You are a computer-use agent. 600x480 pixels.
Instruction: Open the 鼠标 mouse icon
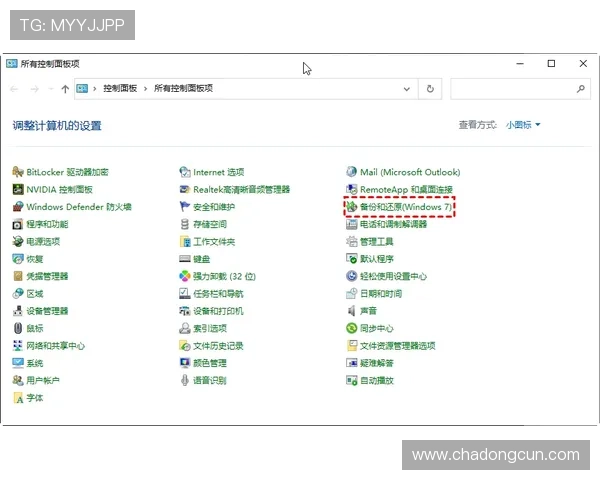tap(18, 328)
